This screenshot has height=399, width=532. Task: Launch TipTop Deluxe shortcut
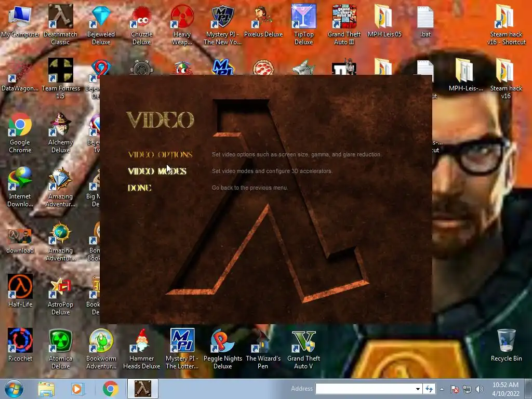pyautogui.click(x=303, y=24)
